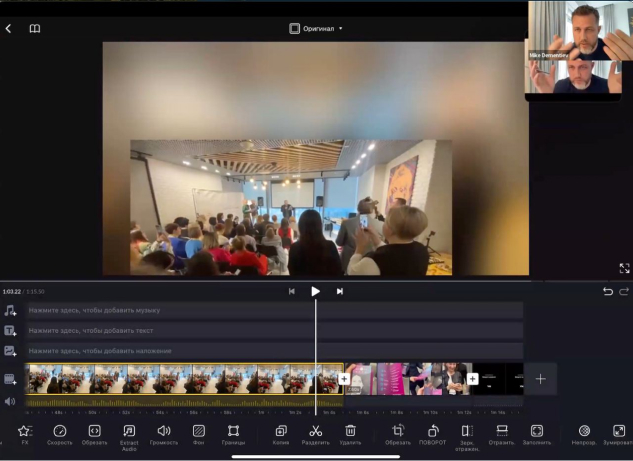Click the current time 1:03.22 readout
This screenshot has width=633, height=461.
(12, 291)
